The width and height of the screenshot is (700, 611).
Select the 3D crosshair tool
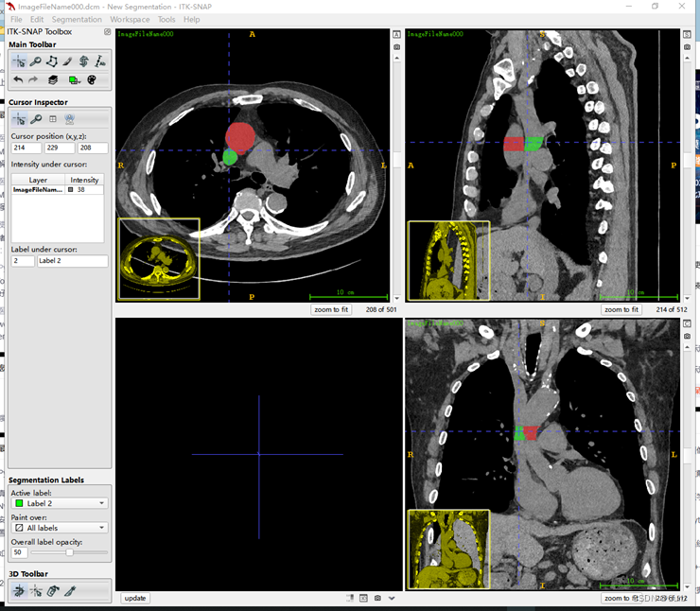(x=36, y=591)
